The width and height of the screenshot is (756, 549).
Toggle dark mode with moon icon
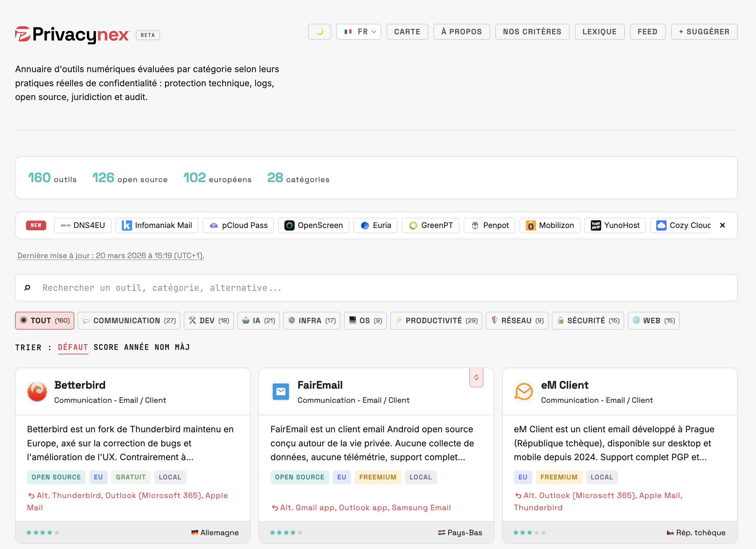pyautogui.click(x=319, y=32)
